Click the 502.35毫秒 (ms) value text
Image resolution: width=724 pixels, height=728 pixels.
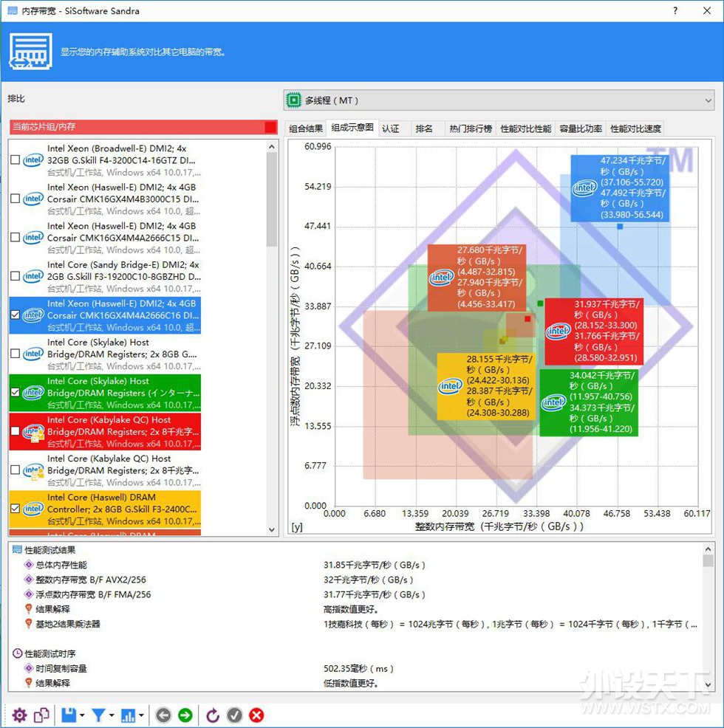point(358,669)
